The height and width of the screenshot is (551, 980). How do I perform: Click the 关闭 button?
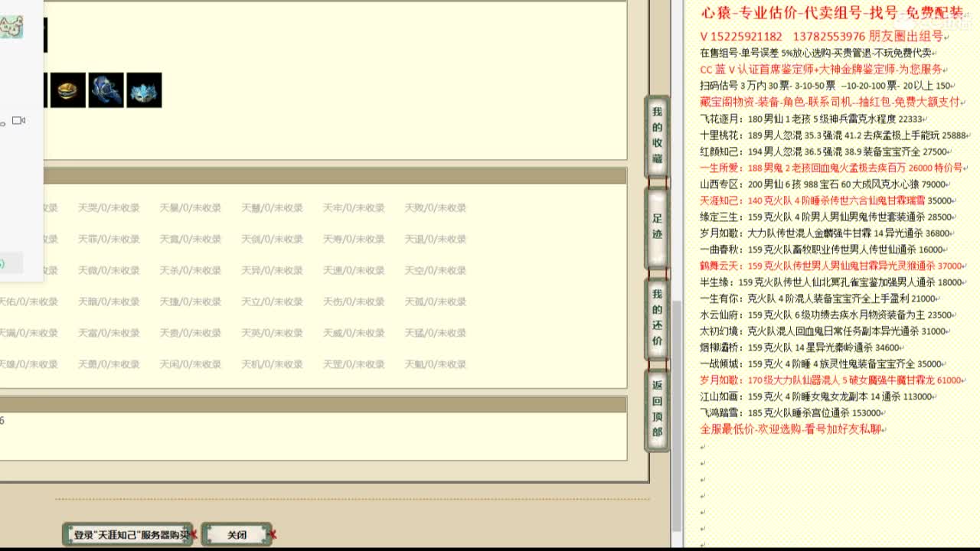(x=237, y=534)
